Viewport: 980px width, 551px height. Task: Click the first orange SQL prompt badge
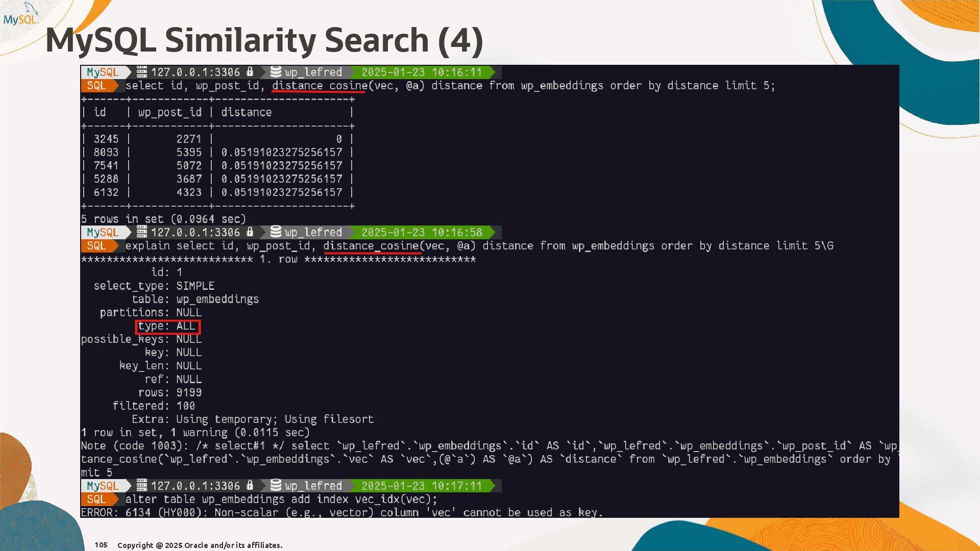[96, 86]
